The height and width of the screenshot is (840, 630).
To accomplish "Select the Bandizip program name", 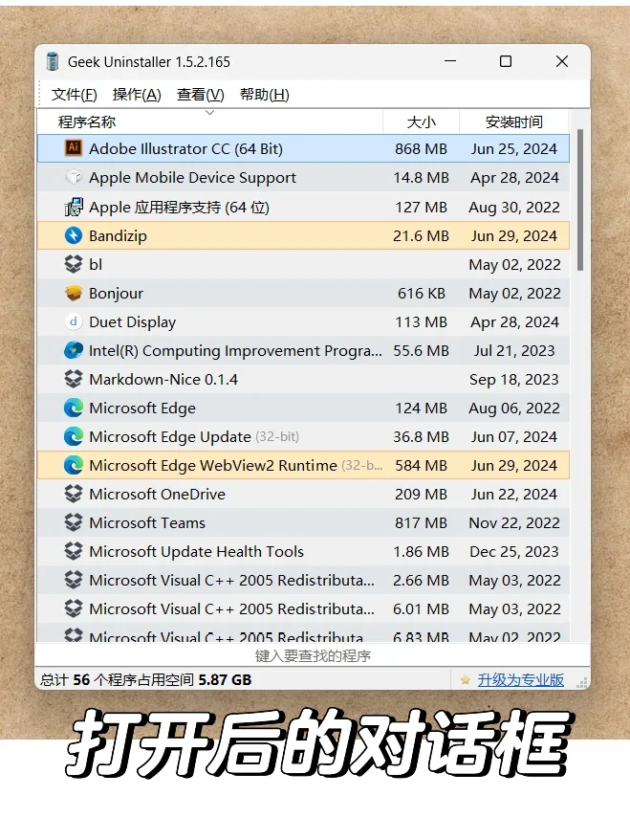I will coord(118,235).
